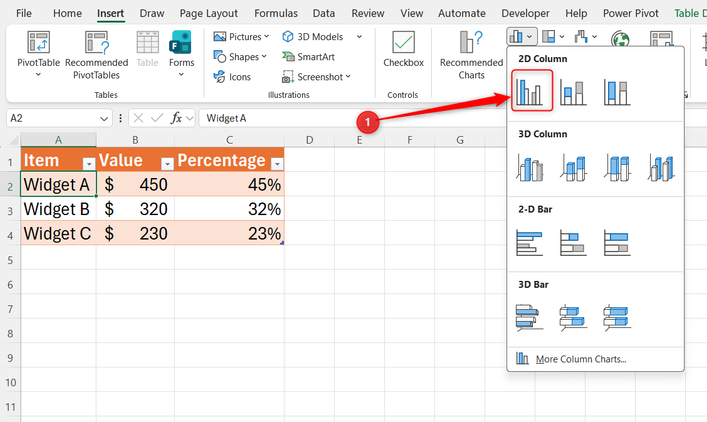
Task: Select row 7 header
Action: click(x=10, y=309)
